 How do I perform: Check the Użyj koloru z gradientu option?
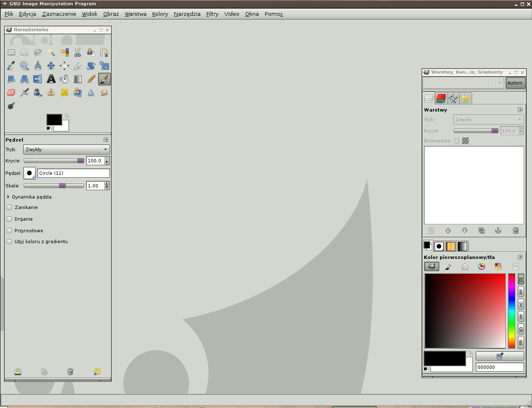(x=10, y=241)
